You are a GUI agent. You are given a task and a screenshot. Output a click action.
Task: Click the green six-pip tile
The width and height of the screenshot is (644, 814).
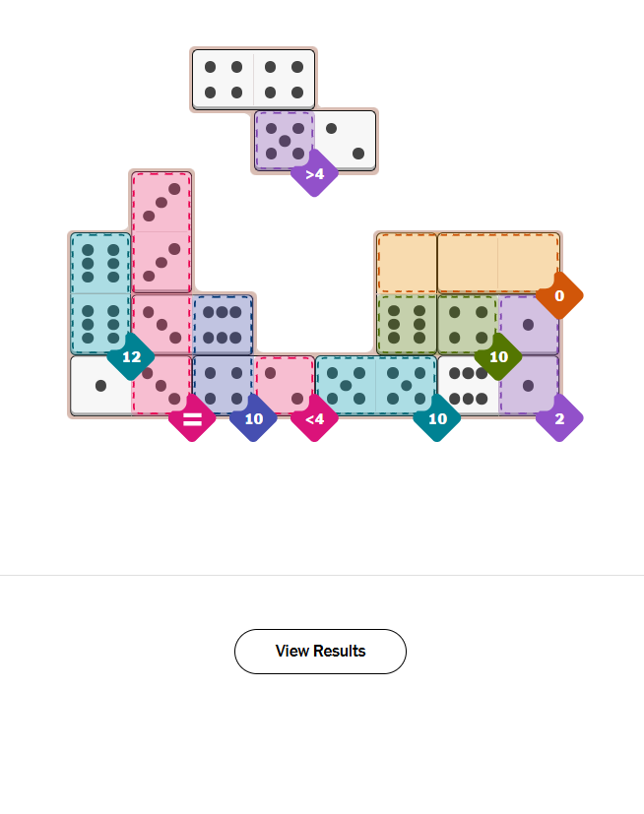coord(407,324)
